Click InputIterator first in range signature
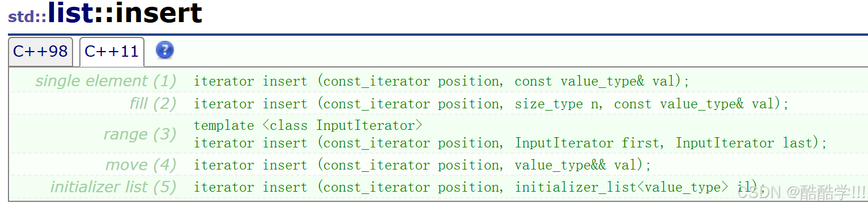 click(586, 143)
